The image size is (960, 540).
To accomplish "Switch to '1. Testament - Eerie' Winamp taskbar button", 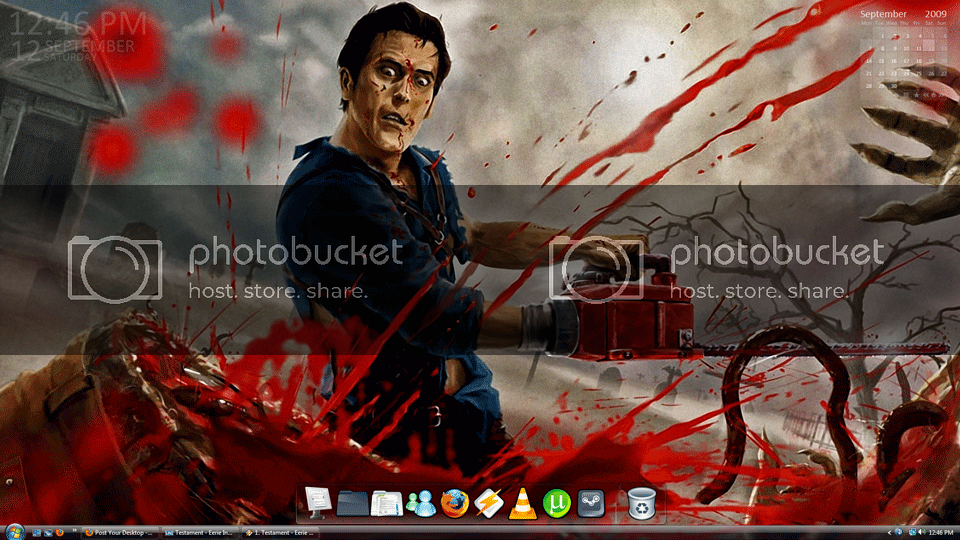I will (x=280, y=533).
